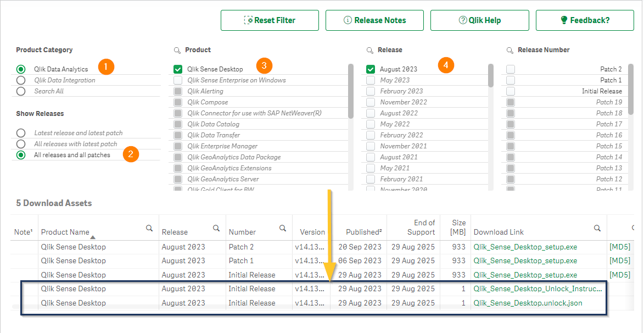The width and height of the screenshot is (644, 333).
Task: Click the Product list scrollbar
Action: tap(351, 91)
